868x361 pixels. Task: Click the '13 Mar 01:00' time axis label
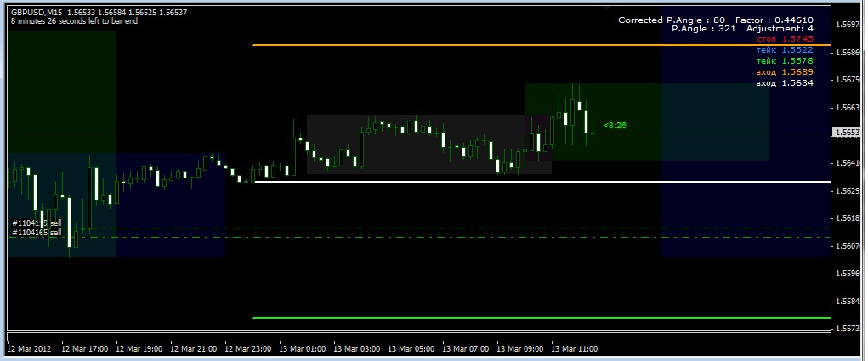[x=303, y=349]
